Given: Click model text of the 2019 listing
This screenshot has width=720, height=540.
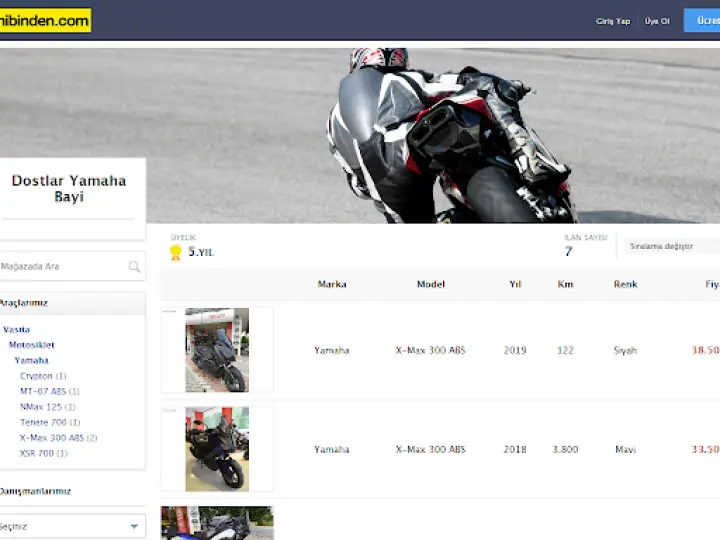Looking at the screenshot, I should point(431,350).
